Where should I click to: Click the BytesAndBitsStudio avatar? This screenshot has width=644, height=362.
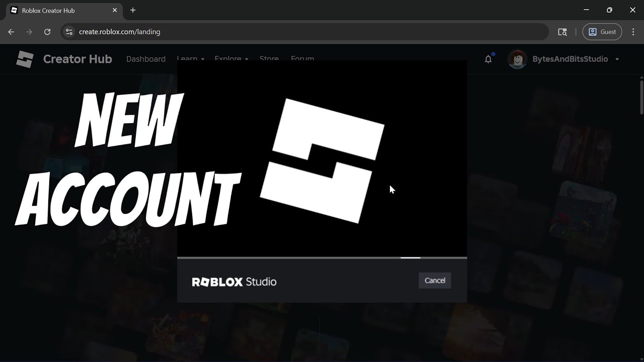(517, 59)
